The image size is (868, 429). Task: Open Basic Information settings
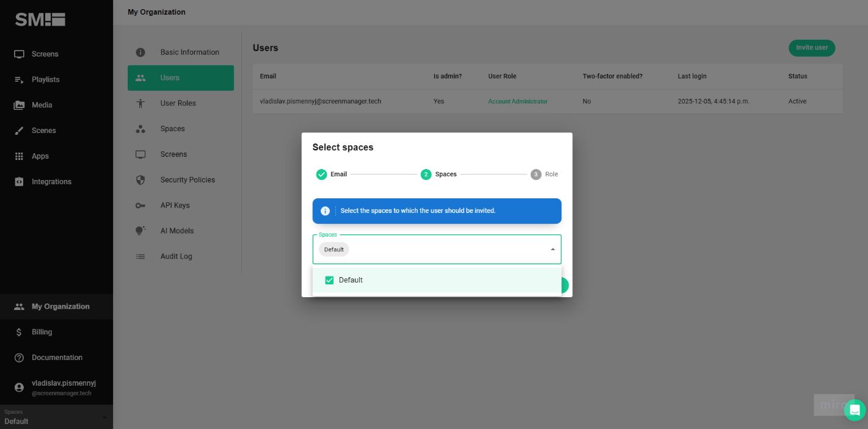[181, 52]
